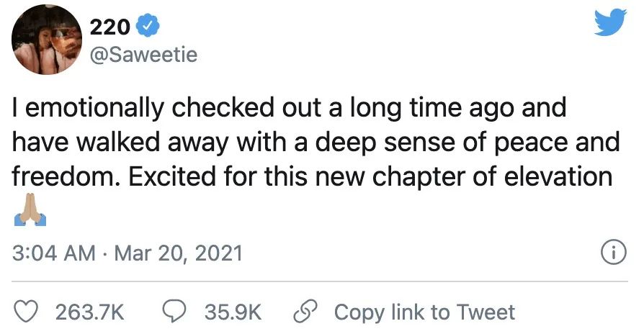Click the "3:04 AM" time text
The width and height of the screenshot is (644, 334).
pos(54,253)
